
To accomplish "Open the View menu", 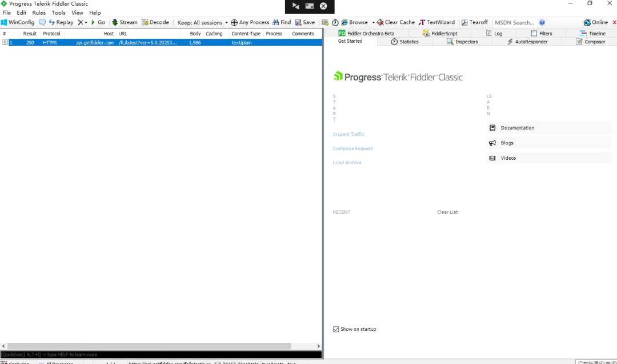I will click(77, 13).
